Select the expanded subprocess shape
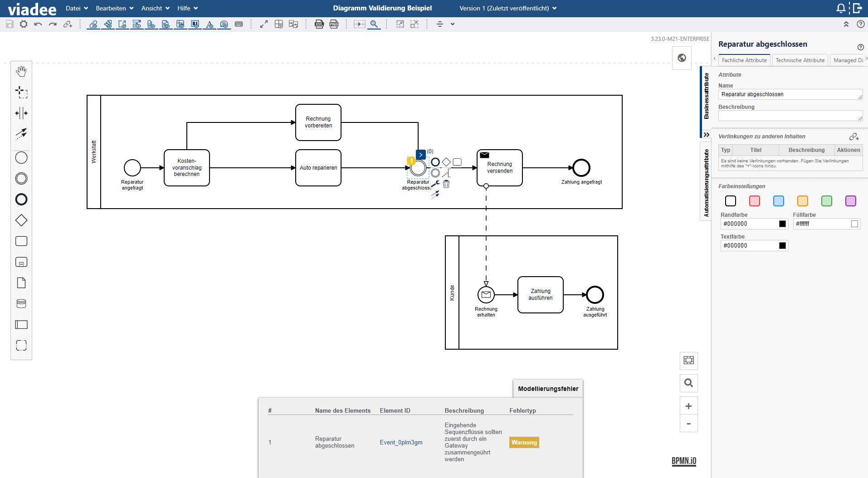Viewport: 868px width, 478px height. [x=21, y=262]
